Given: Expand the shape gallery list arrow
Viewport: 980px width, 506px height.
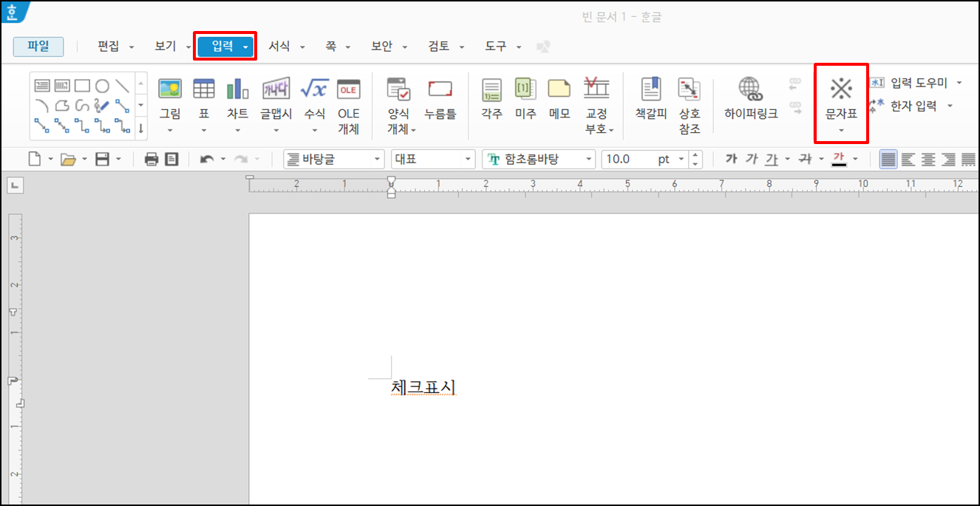Looking at the screenshot, I should click(140, 129).
